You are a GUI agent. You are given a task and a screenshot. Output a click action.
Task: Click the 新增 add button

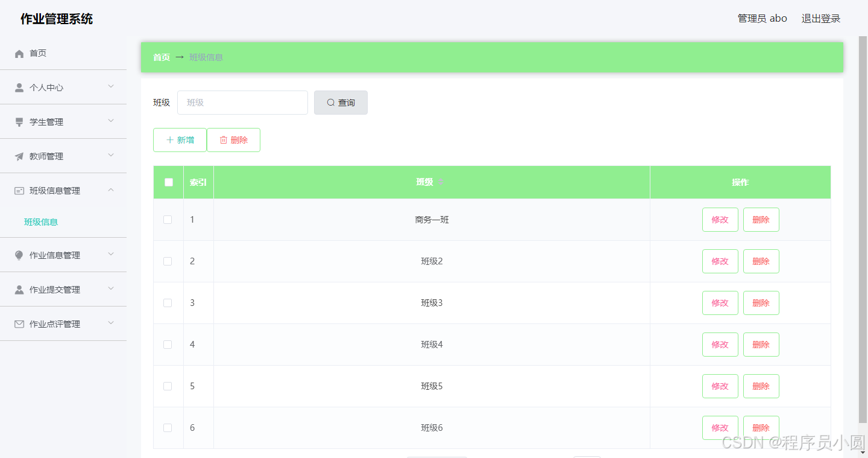(x=180, y=140)
